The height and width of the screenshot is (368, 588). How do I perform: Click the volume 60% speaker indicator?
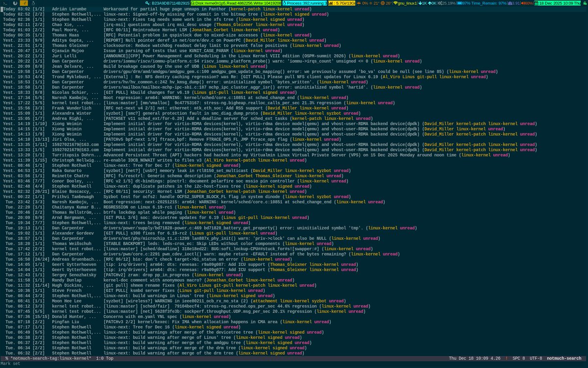(x=528, y=3)
